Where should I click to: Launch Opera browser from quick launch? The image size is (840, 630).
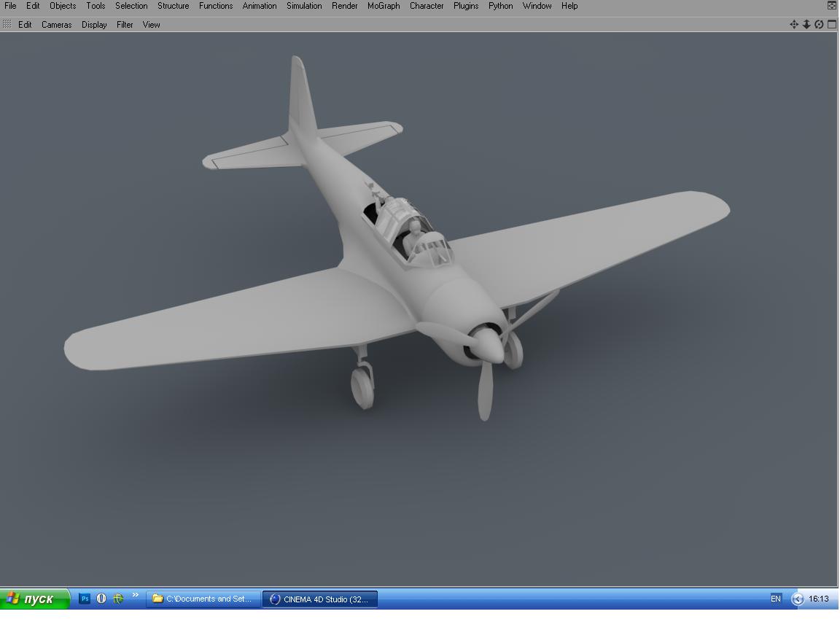tap(101, 599)
